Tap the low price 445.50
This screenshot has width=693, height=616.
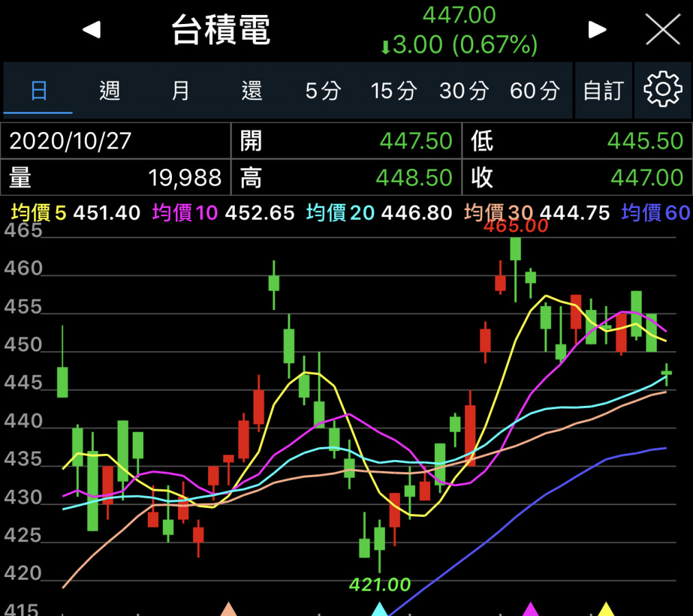(645, 141)
